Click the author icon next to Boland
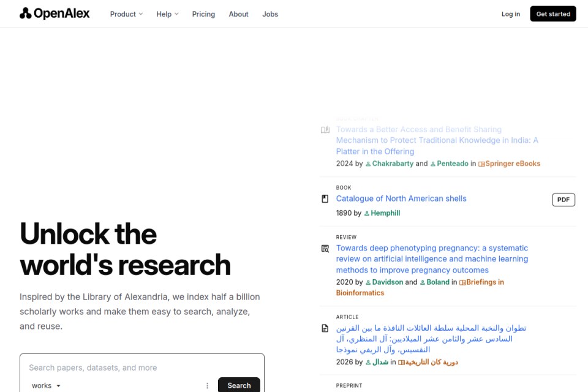The width and height of the screenshot is (588, 392). point(423,282)
